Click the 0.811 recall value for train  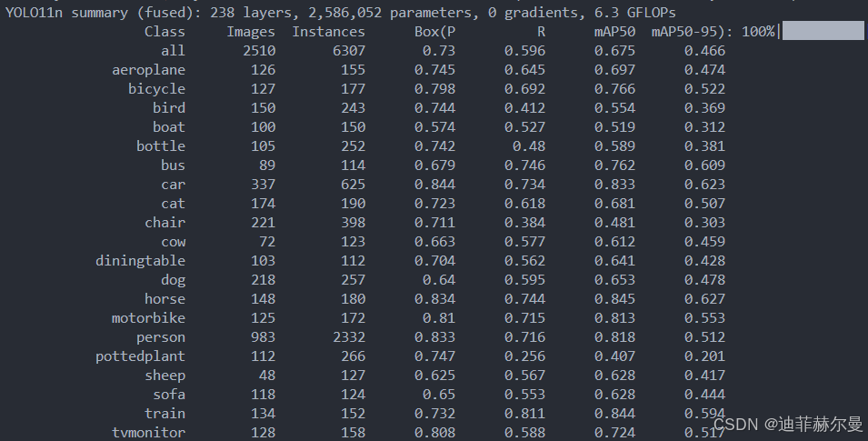click(x=524, y=414)
